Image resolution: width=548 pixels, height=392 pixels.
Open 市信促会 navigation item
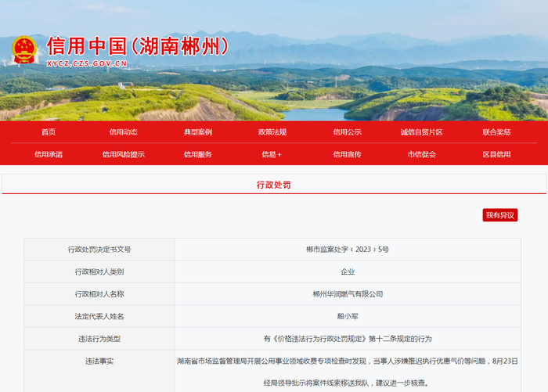tap(422, 154)
